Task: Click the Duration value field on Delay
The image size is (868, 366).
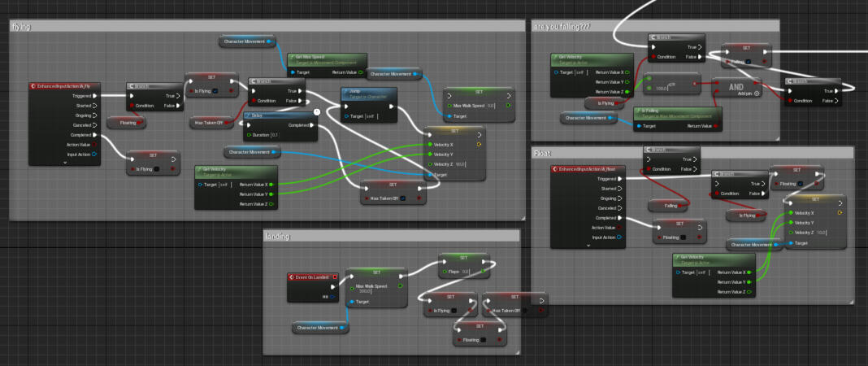Action: 275,135
